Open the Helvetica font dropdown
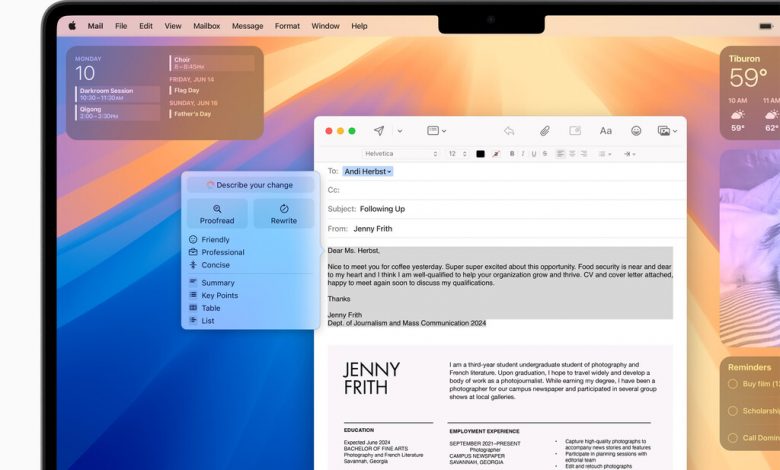 click(401, 154)
